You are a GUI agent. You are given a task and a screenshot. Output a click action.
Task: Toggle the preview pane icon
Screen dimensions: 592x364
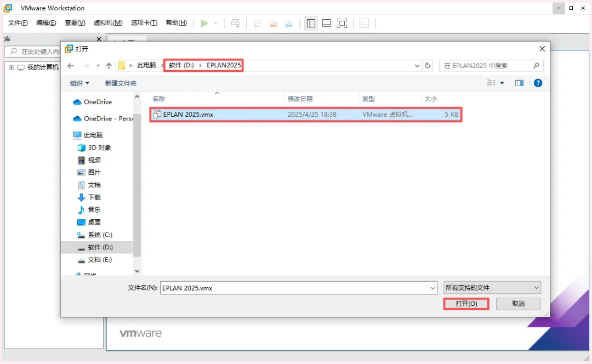pos(520,83)
